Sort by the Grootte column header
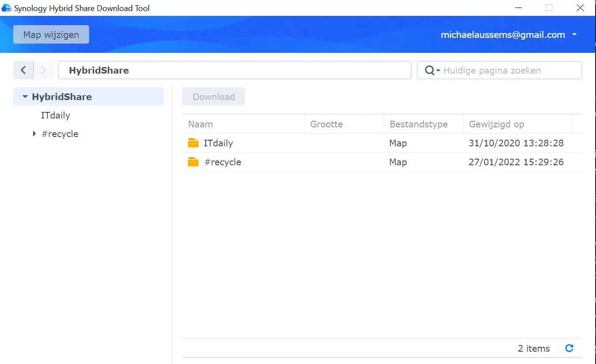The image size is (596, 364). tap(344, 124)
